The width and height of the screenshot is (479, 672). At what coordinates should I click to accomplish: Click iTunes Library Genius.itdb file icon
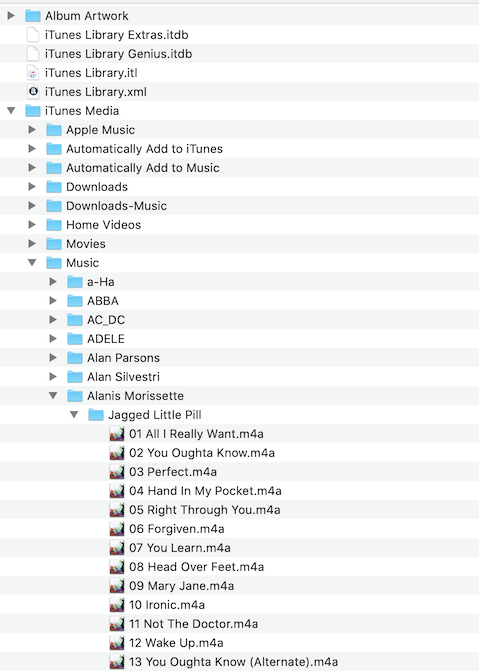click(33, 54)
